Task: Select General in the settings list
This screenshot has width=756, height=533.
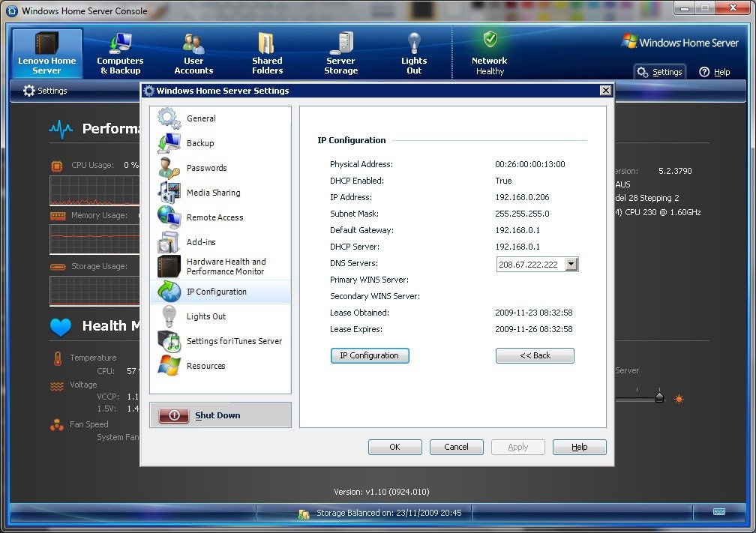Action: pyautogui.click(x=220, y=118)
